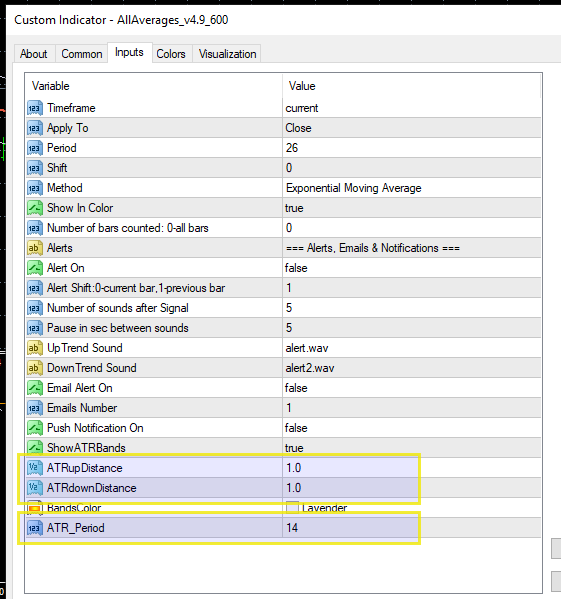Click the Shift row integer icon
The height and width of the screenshot is (599, 561).
35,168
